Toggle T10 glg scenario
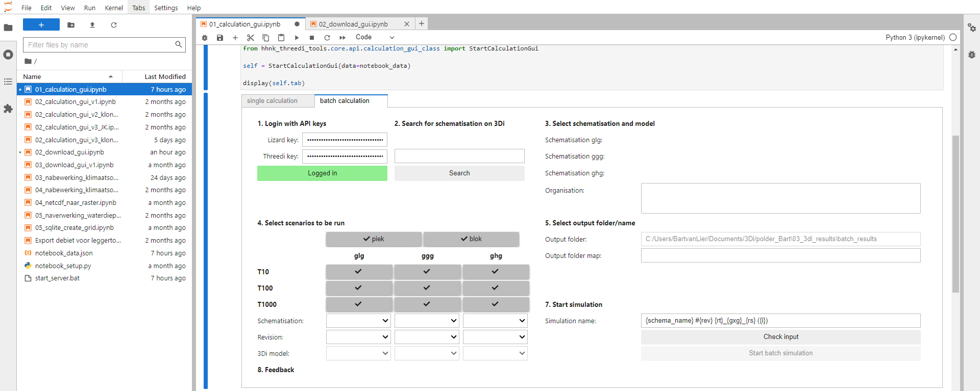Image resolution: width=980 pixels, height=391 pixels. click(x=359, y=272)
